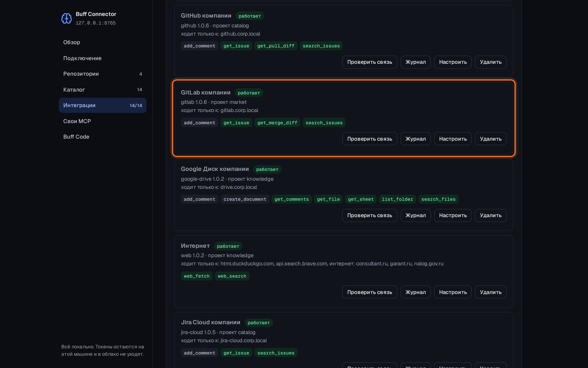This screenshot has height=368, width=588.
Task: Open Репозитории sidebar item
Action: point(102,74)
